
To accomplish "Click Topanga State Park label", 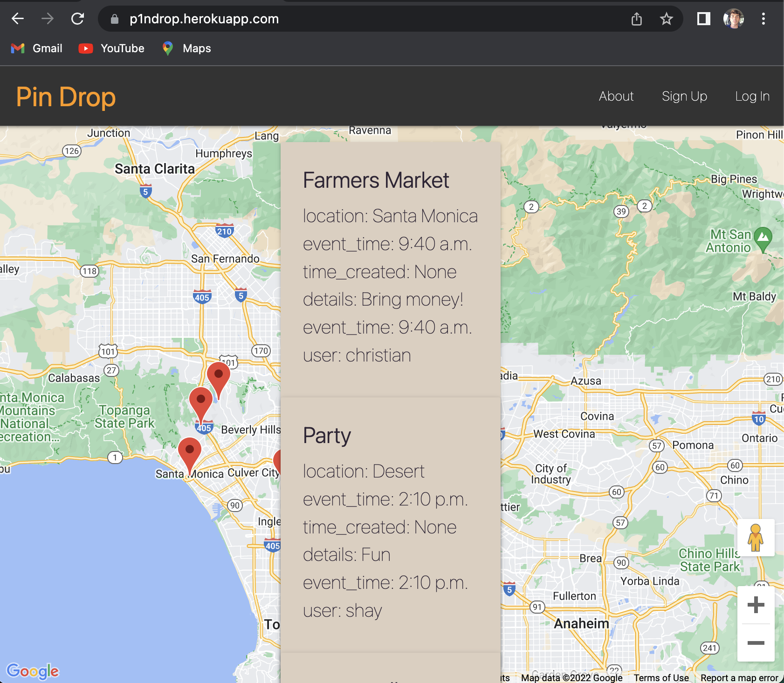I will pyautogui.click(x=124, y=417).
